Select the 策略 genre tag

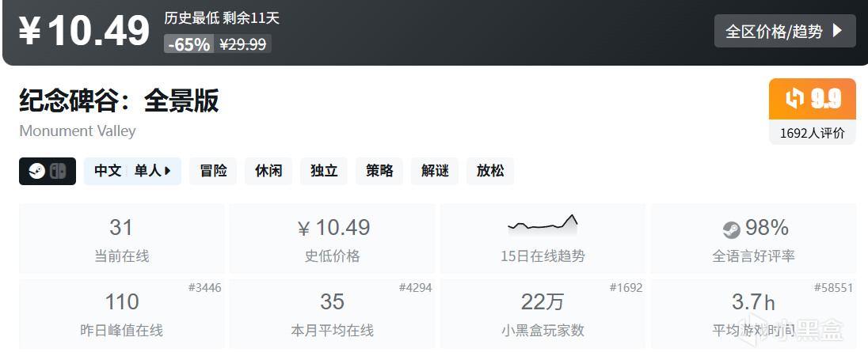click(x=379, y=172)
